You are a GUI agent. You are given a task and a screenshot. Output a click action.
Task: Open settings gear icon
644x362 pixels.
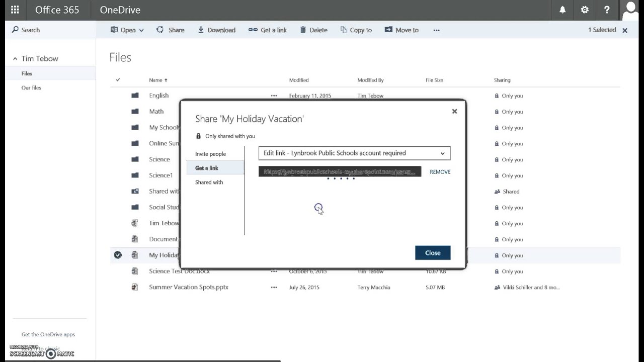point(585,10)
